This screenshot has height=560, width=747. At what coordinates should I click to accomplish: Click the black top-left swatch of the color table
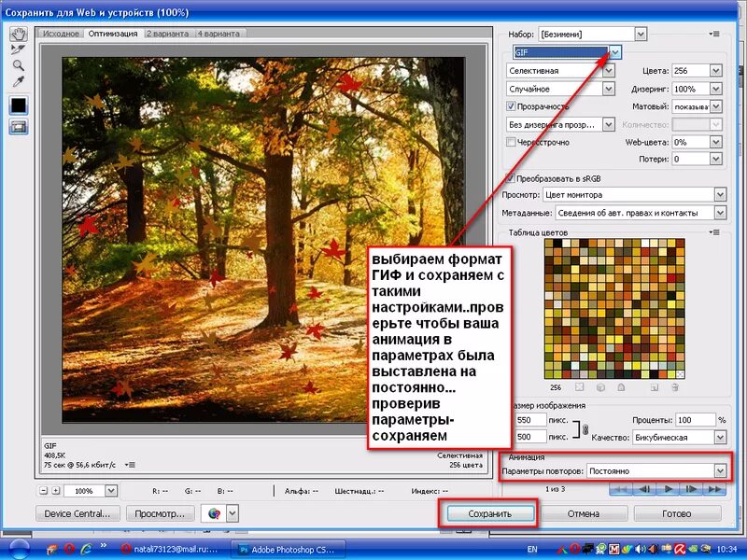coord(557,244)
